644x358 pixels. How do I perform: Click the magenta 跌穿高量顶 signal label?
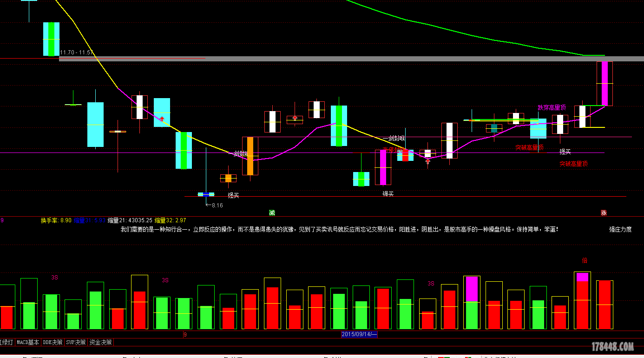pos(552,108)
